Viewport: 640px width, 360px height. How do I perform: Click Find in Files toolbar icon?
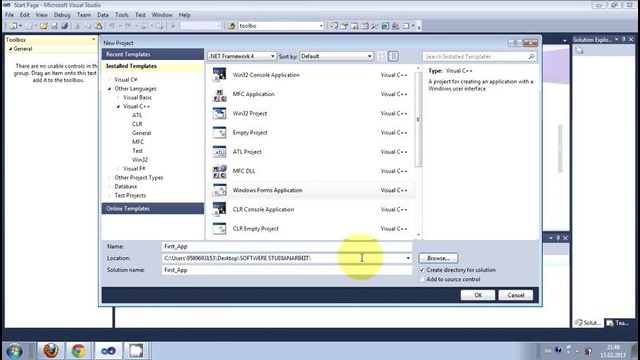[231, 26]
